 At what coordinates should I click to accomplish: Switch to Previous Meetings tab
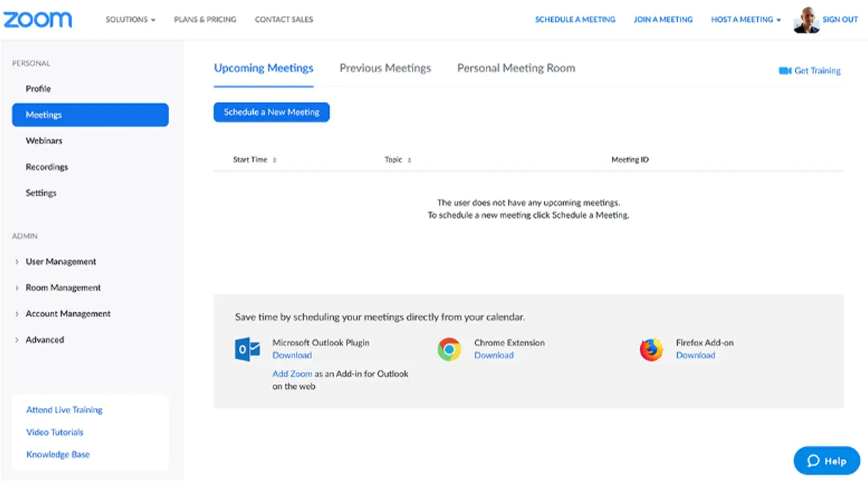385,68
